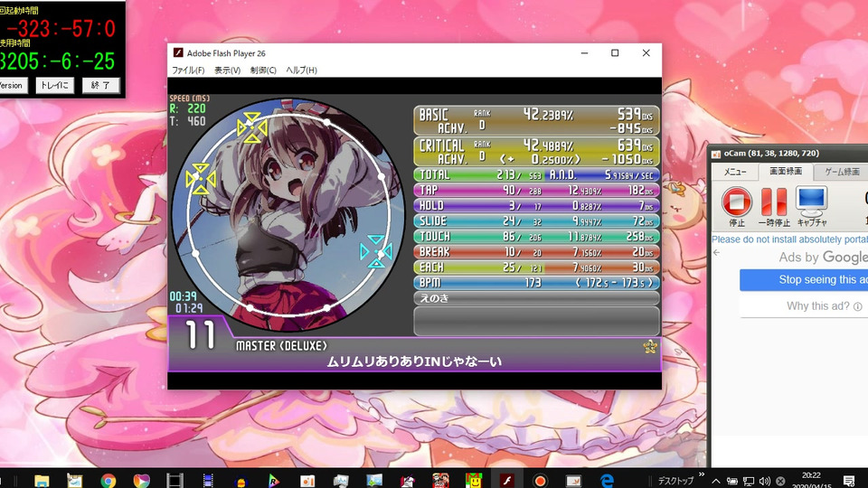The image size is (868, 488).
Task: Pause recording with oCam 一時停止 icon
Action: (774, 202)
